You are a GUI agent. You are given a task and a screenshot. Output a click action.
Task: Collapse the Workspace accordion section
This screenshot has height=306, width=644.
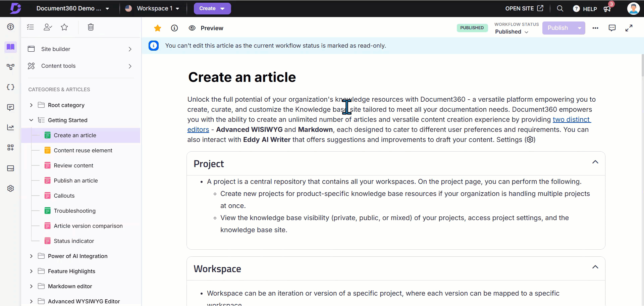pos(595,267)
